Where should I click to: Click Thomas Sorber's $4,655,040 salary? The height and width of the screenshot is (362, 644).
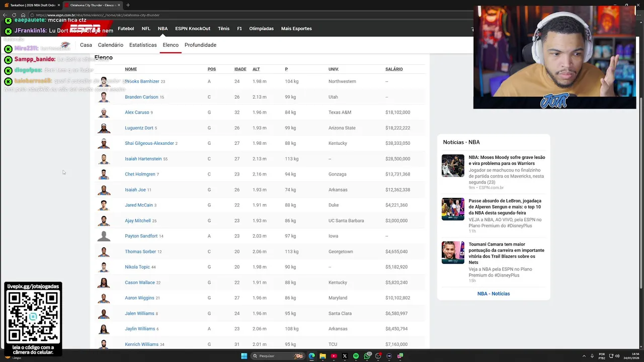click(x=396, y=251)
